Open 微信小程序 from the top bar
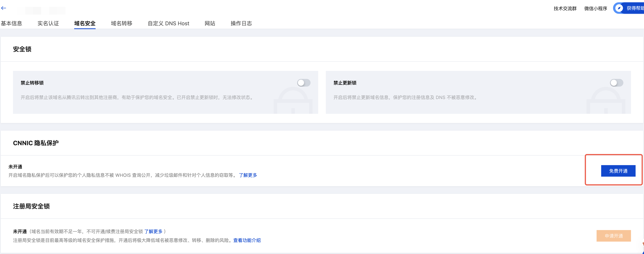Screen dimensions: 644x254 595,8
